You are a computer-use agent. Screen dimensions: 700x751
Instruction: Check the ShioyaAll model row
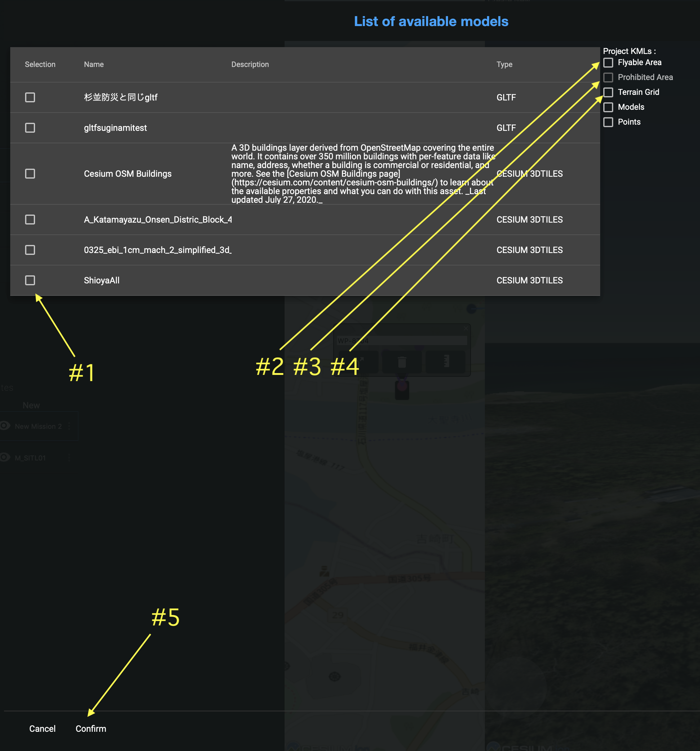pyautogui.click(x=30, y=280)
